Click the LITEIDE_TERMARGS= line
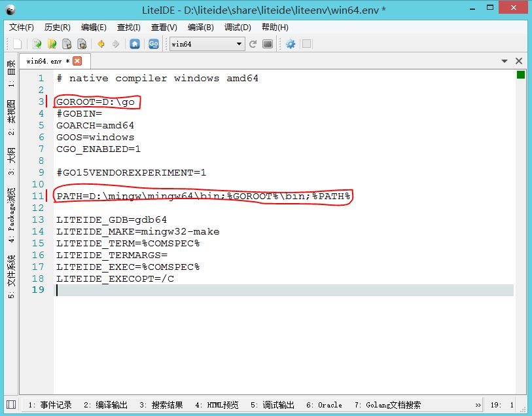Image resolution: width=532 pixels, height=416 pixels. point(112,255)
